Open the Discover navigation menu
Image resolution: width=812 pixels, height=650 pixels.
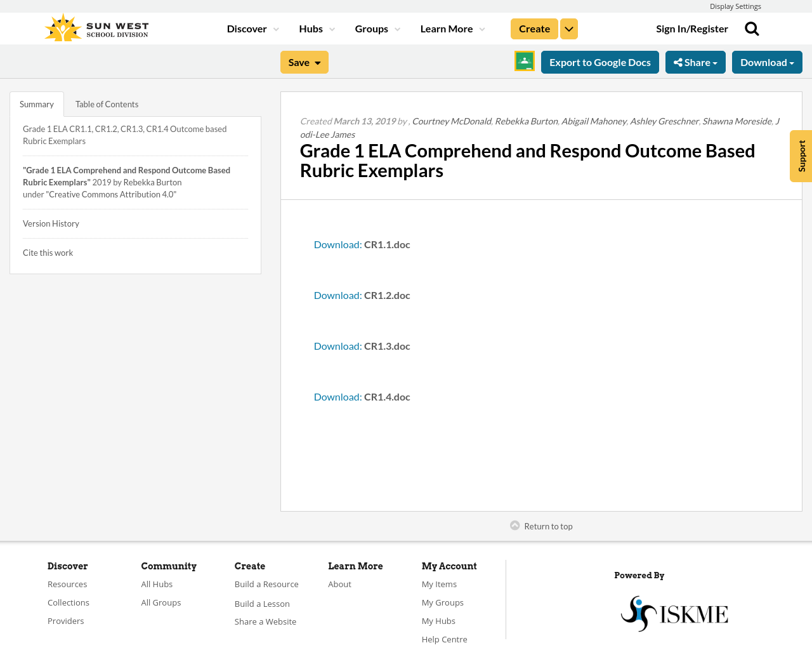252,29
